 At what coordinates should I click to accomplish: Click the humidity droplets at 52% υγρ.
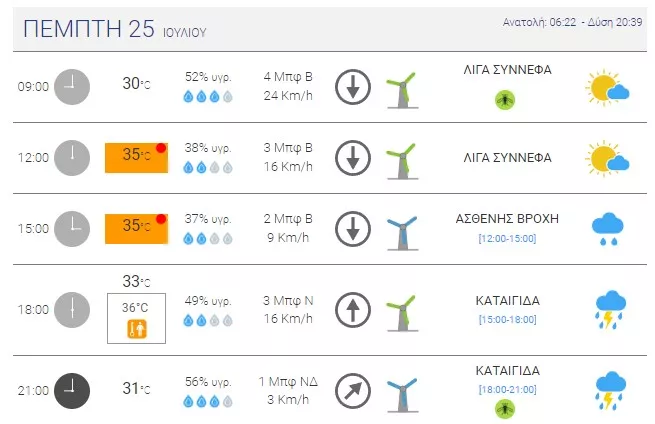click(x=208, y=97)
